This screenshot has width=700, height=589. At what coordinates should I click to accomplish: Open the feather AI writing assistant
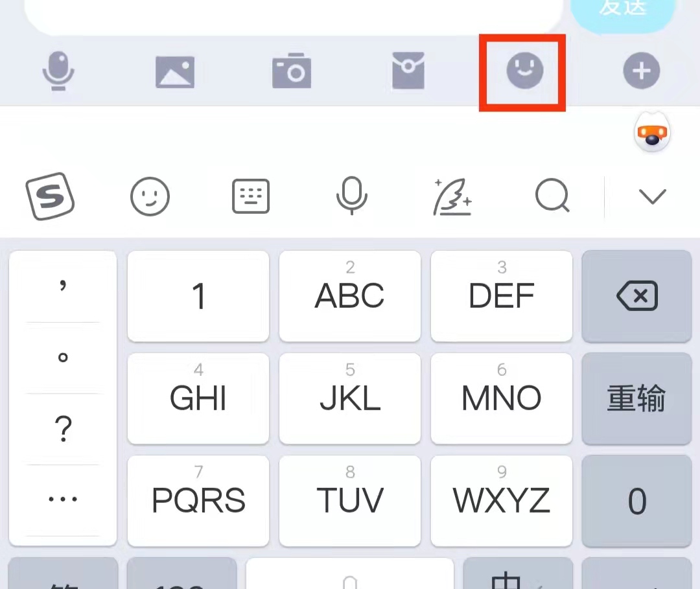(452, 196)
